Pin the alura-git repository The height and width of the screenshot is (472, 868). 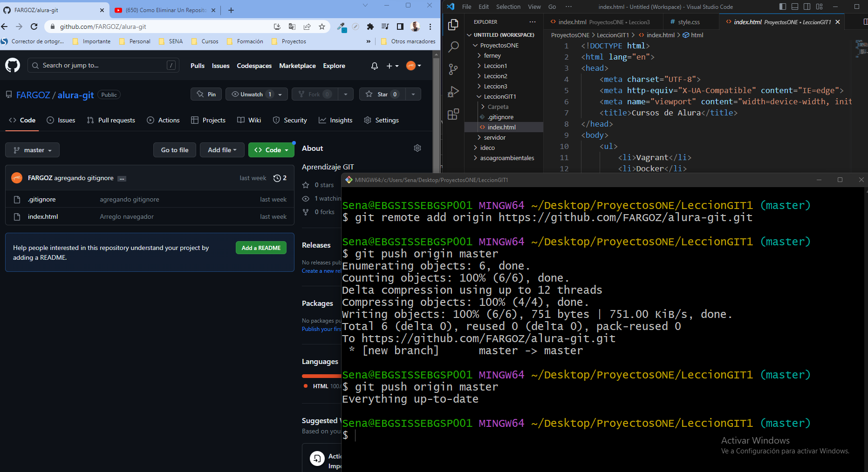[206, 94]
